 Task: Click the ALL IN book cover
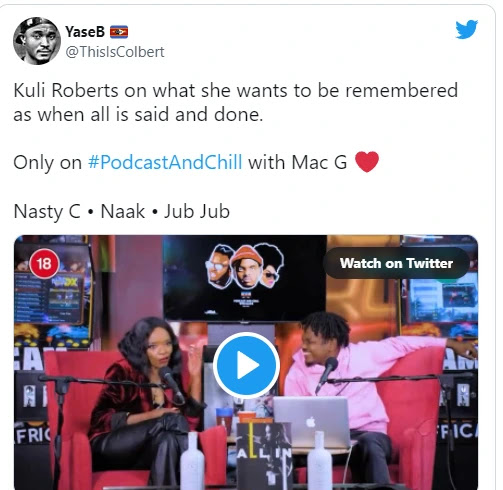click(x=264, y=455)
